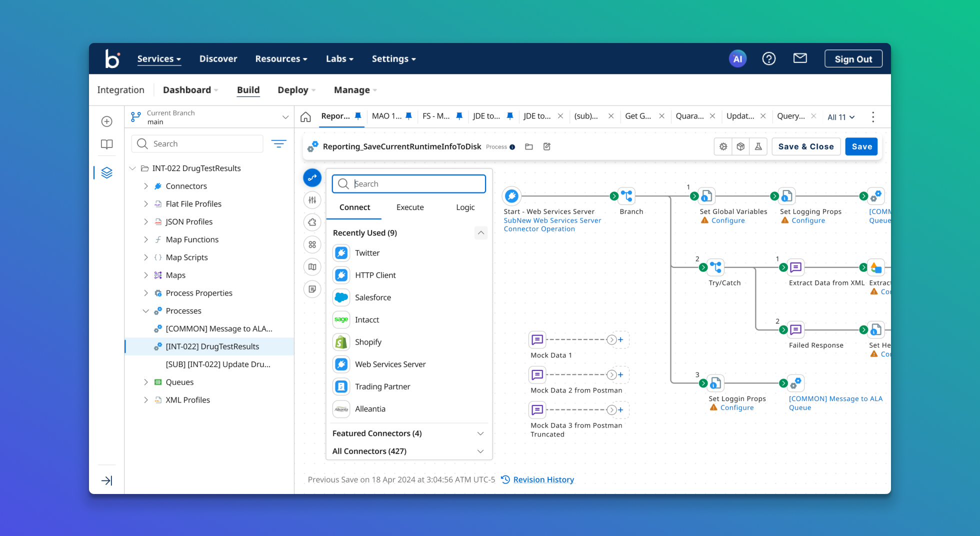Open process settings gear icon
The image size is (980, 536).
[x=723, y=146]
